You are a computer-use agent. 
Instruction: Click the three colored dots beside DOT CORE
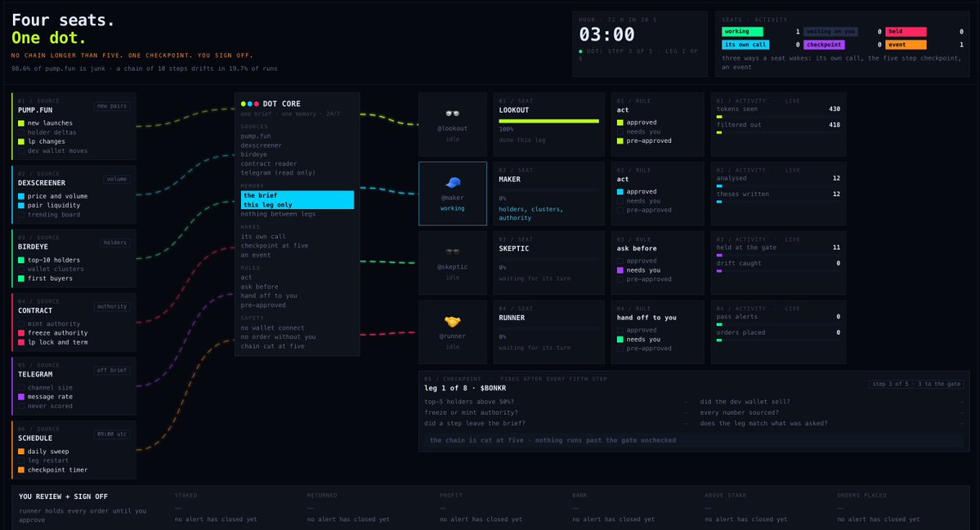(250, 104)
